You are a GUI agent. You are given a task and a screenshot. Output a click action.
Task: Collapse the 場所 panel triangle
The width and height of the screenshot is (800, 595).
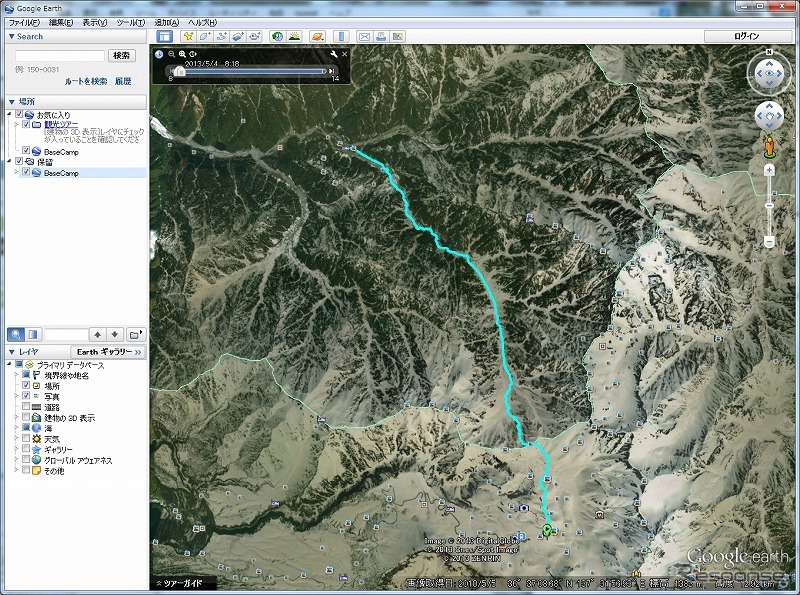coord(11,102)
